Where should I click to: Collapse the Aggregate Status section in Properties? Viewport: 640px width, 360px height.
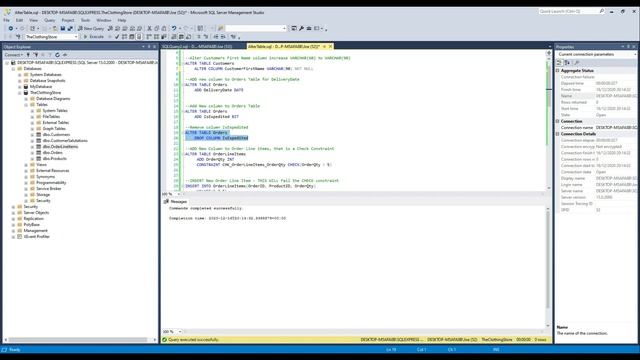pyautogui.click(x=558, y=71)
